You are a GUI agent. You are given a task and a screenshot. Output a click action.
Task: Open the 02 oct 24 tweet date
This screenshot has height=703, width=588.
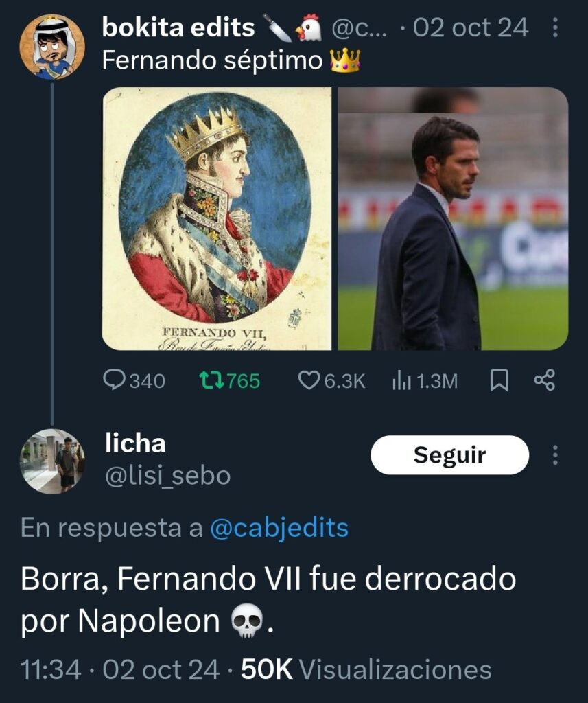click(x=471, y=27)
